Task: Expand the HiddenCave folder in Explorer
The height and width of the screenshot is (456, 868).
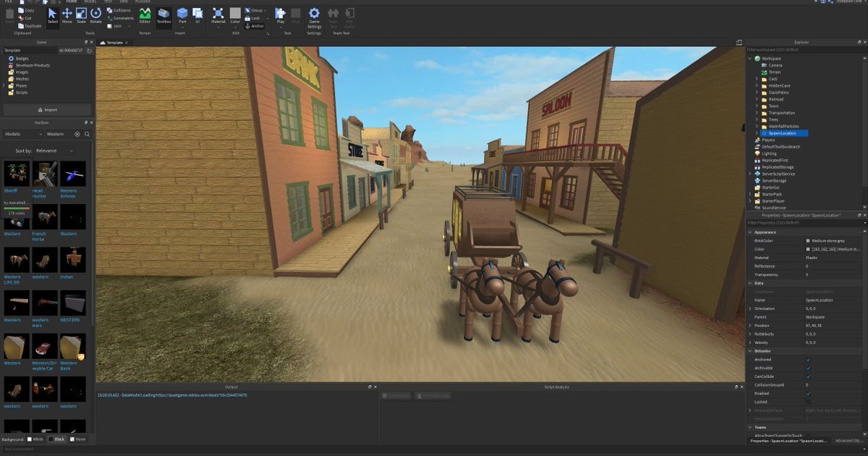Action: click(757, 85)
